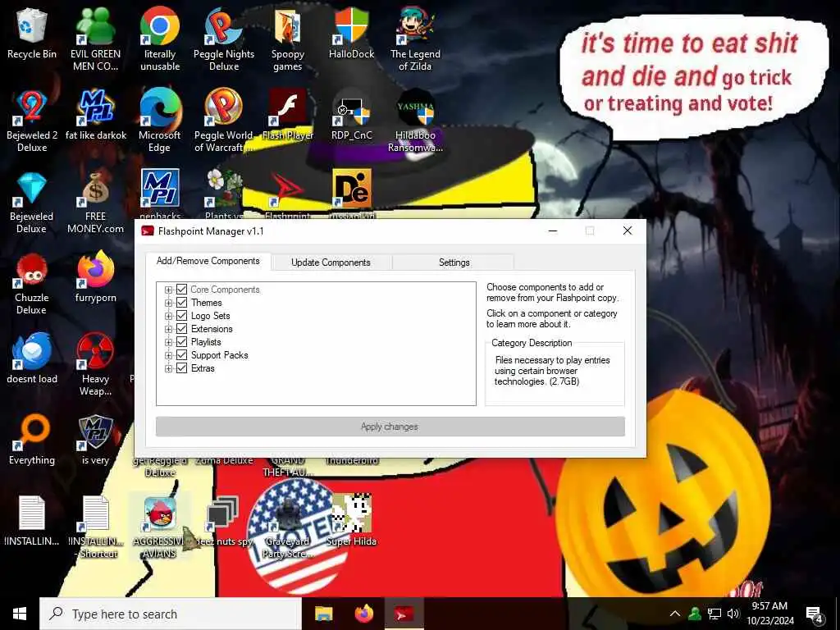The width and height of the screenshot is (840, 630).
Task: Close the Flashpoint Manager window
Action: tap(628, 231)
